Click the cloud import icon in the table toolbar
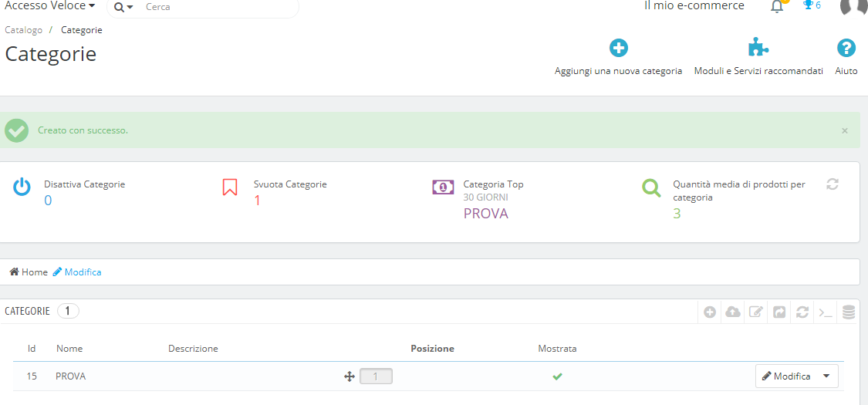This screenshot has height=405, width=868. (x=733, y=312)
